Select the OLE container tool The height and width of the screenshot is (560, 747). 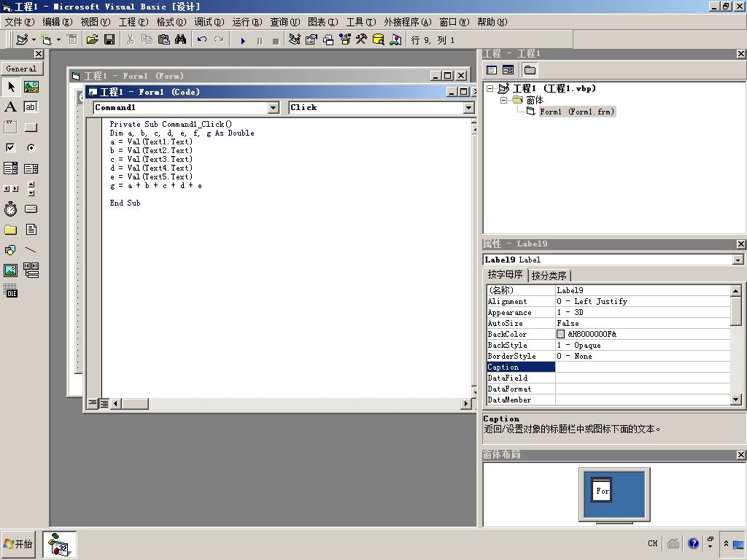coord(10,290)
